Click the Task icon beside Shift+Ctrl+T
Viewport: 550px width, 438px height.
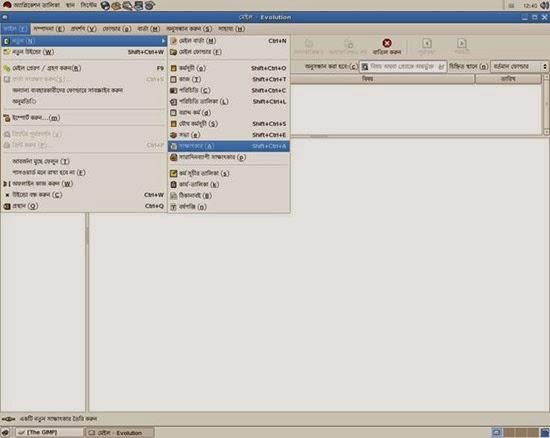[173, 79]
